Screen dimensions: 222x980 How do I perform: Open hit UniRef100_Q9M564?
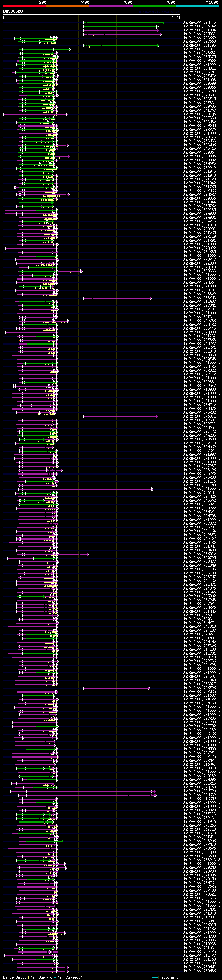(x=199, y=282)
